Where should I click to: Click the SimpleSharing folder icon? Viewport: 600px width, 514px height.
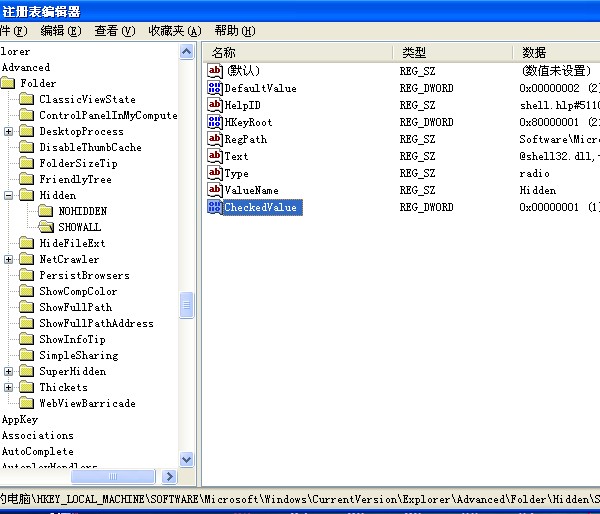26,356
